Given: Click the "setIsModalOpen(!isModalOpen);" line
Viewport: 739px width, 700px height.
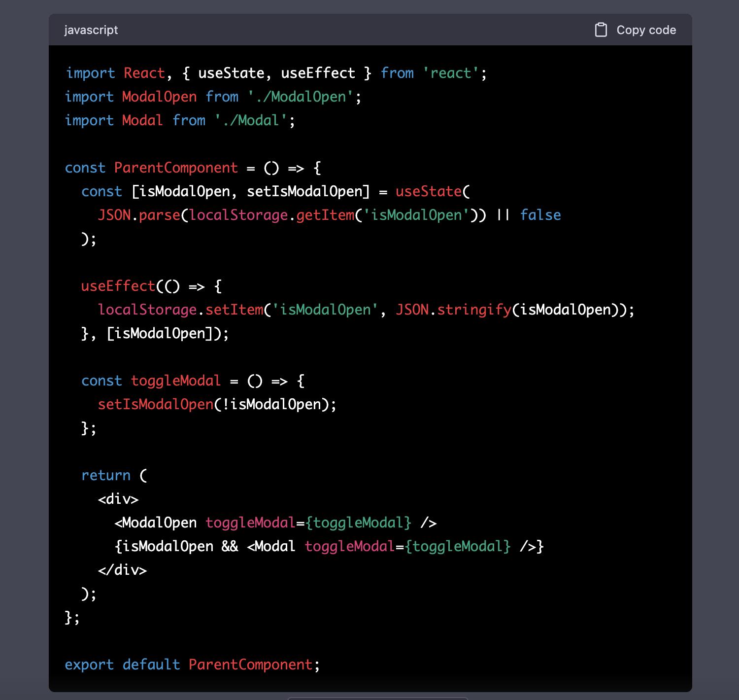Looking at the screenshot, I should point(217,405).
